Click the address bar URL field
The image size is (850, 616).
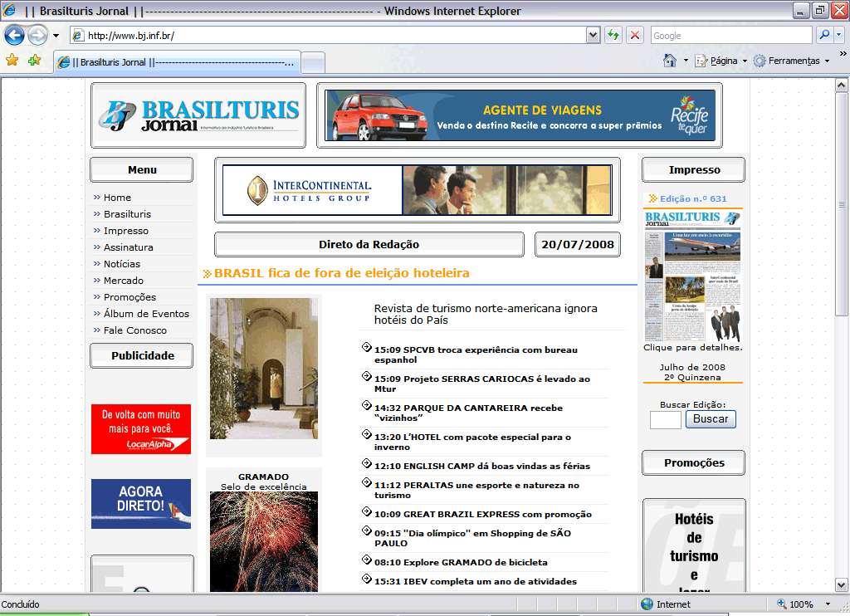pyautogui.click(x=329, y=36)
